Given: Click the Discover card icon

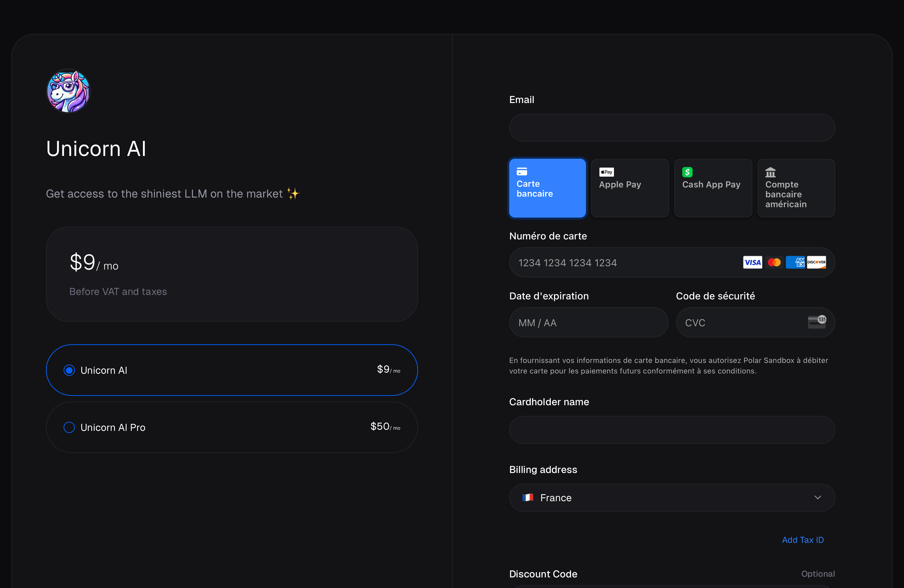Looking at the screenshot, I should tap(816, 262).
